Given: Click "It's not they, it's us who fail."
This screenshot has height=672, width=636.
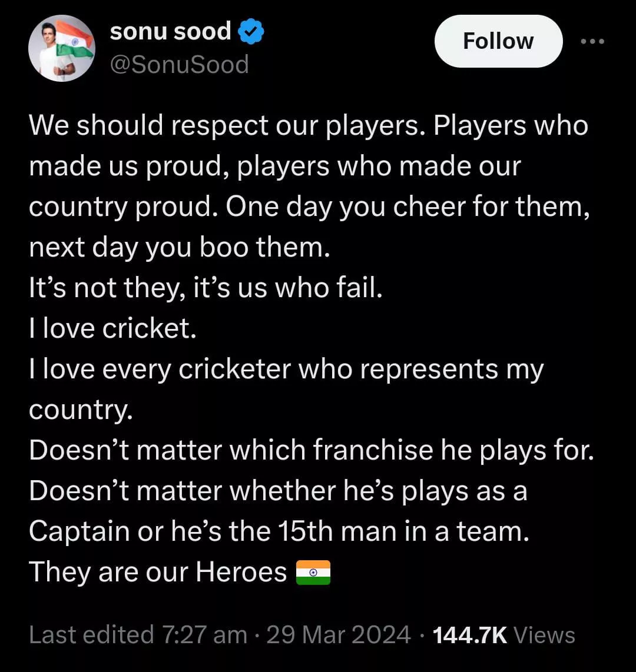Looking at the screenshot, I should (x=206, y=288).
